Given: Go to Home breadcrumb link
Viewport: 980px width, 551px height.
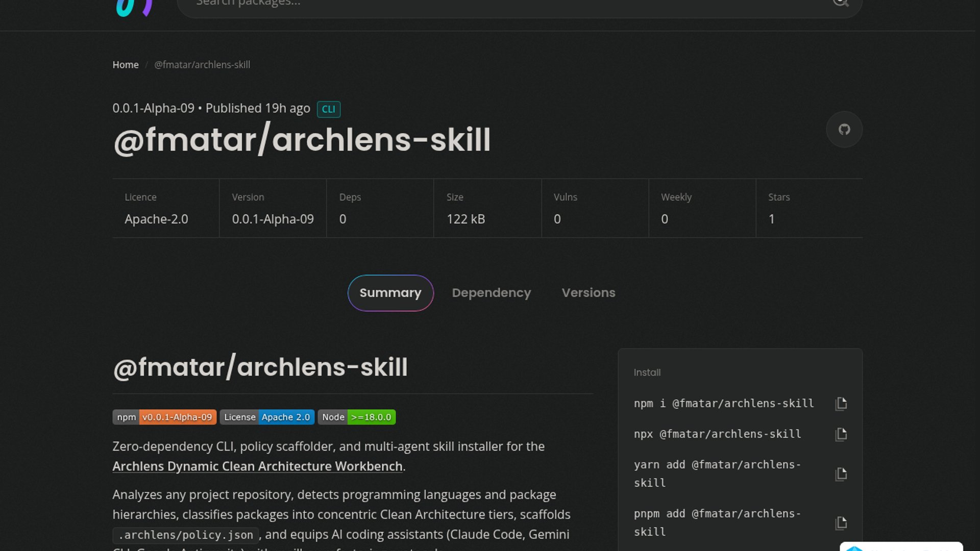Looking at the screenshot, I should click(x=126, y=65).
